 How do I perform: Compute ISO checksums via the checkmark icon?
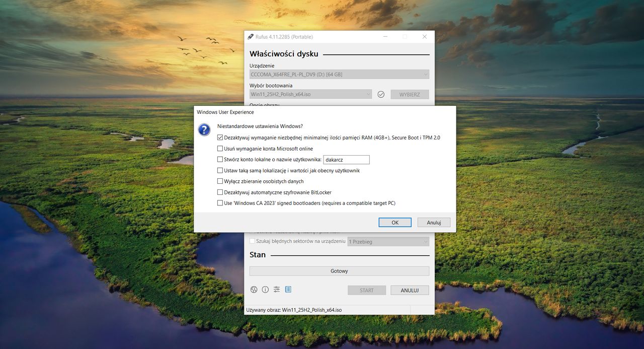[380, 94]
